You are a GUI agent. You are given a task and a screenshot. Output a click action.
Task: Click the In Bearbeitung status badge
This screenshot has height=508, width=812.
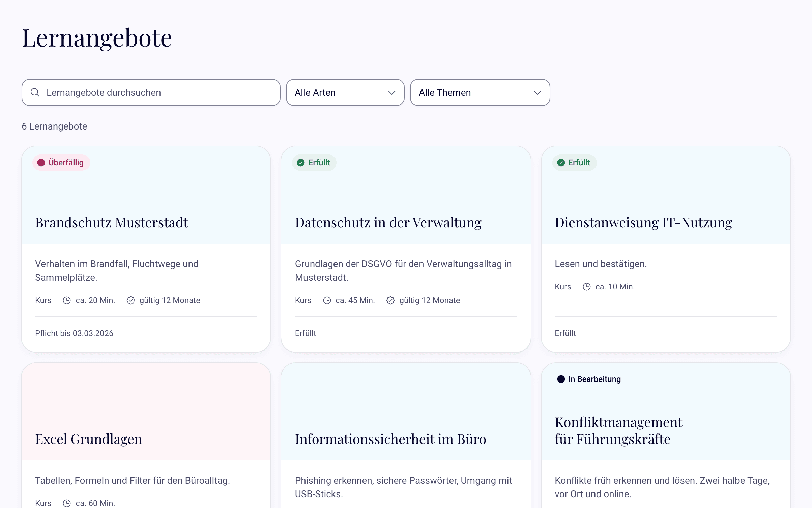[589, 379]
